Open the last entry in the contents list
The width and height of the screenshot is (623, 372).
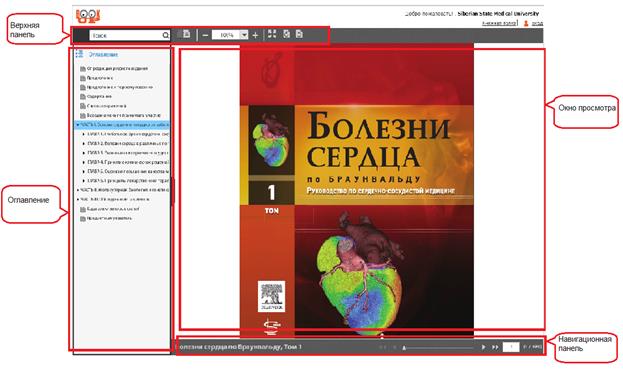pyautogui.click(x=106, y=219)
